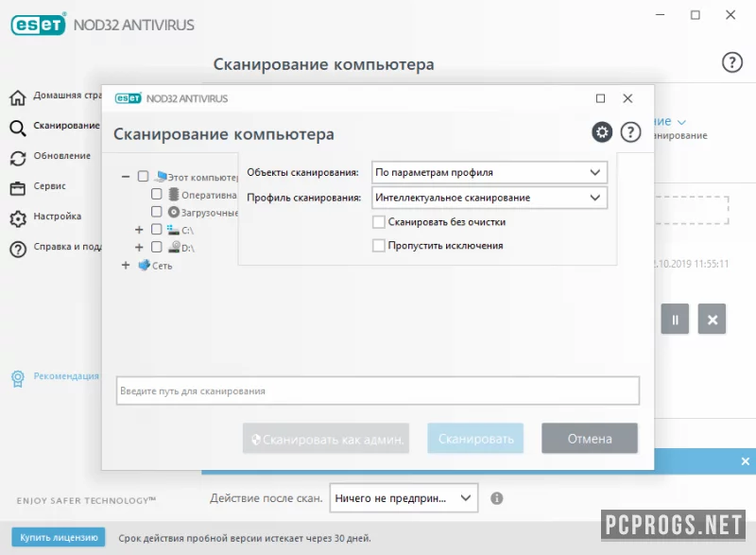The image size is (756, 555).
Task: Expand the D:\ drive tree node
Action: tap(139, 248)
